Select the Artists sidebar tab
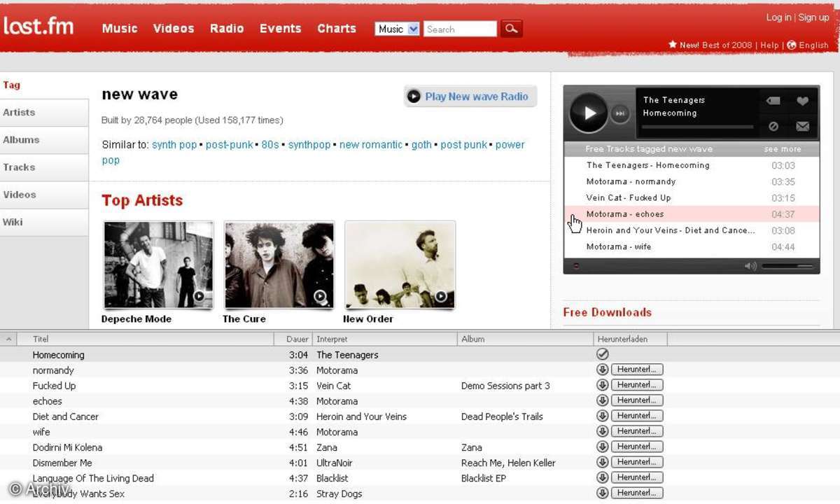The image size is (840, 504). 44,113
